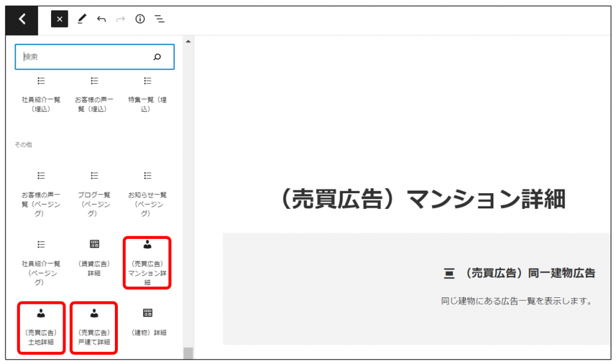Click the undo arrow icon
This screenshot has height=364, width=616.
(x=101, y=19)
